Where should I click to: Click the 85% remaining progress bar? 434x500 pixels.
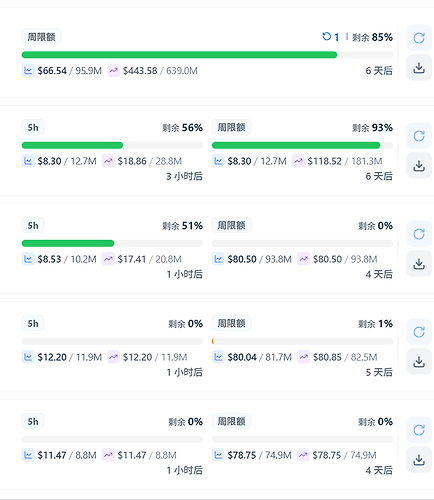207,55
